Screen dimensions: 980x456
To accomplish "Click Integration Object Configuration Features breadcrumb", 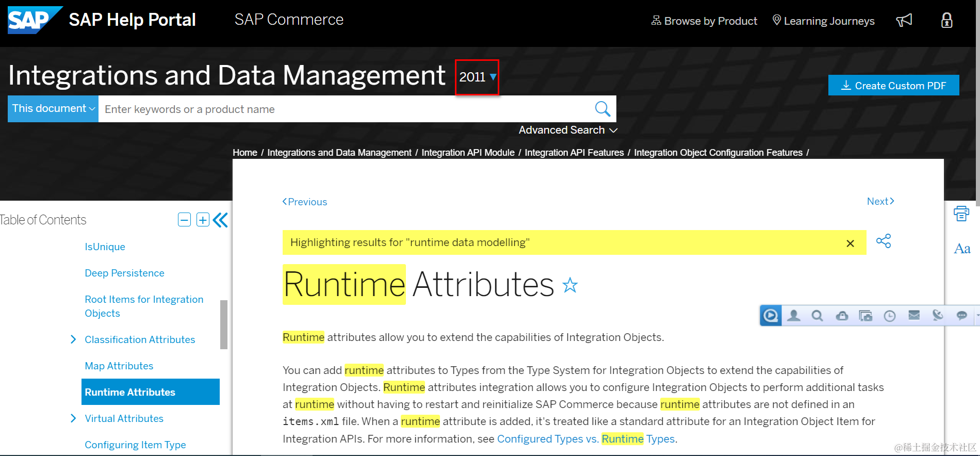I will 718,153.
